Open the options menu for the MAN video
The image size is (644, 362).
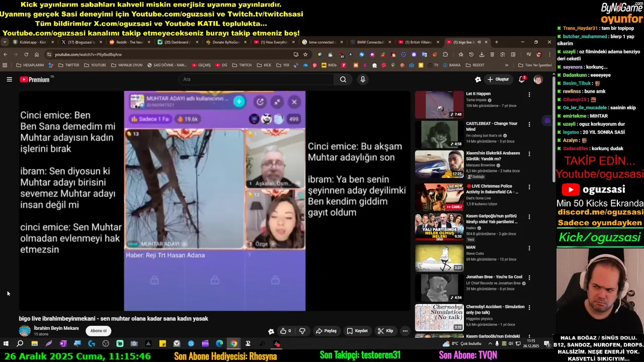[x=529, y=248]
